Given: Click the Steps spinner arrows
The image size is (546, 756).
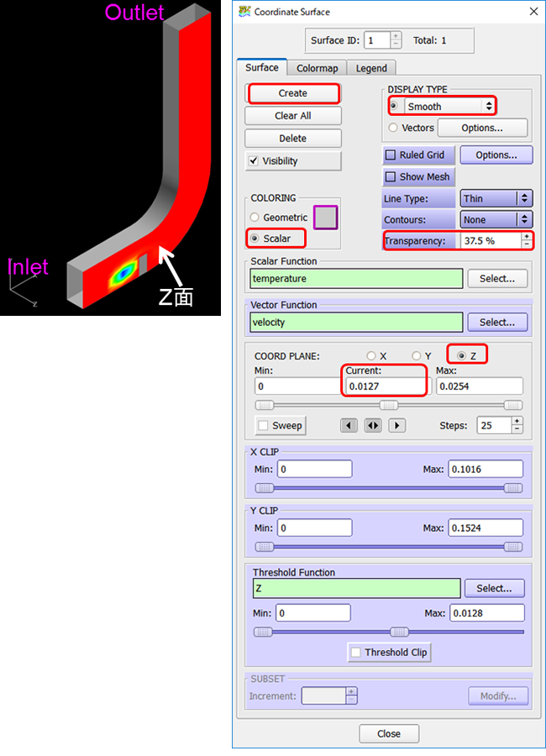Looking at the screenshot, I should tap(517, 425).
